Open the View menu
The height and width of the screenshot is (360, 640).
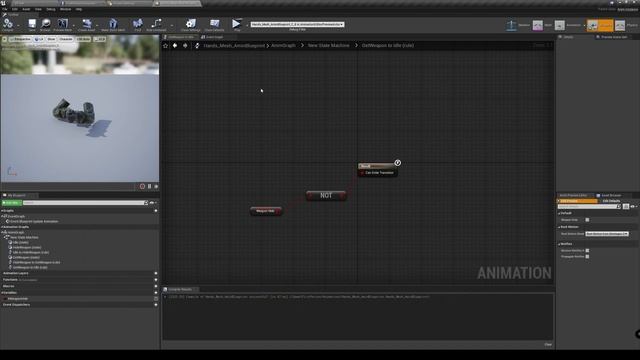click(x=38, y=9)
